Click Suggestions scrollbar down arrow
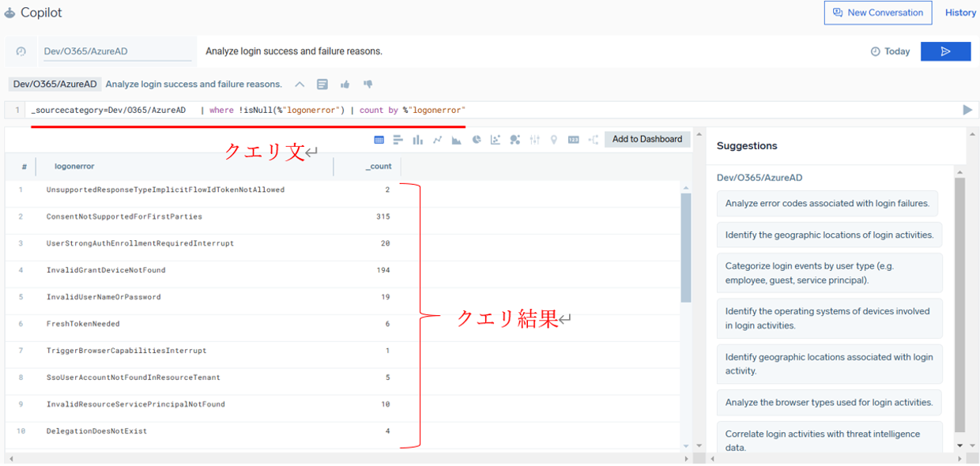Screen dimensions: 980x466 (960, 445)
